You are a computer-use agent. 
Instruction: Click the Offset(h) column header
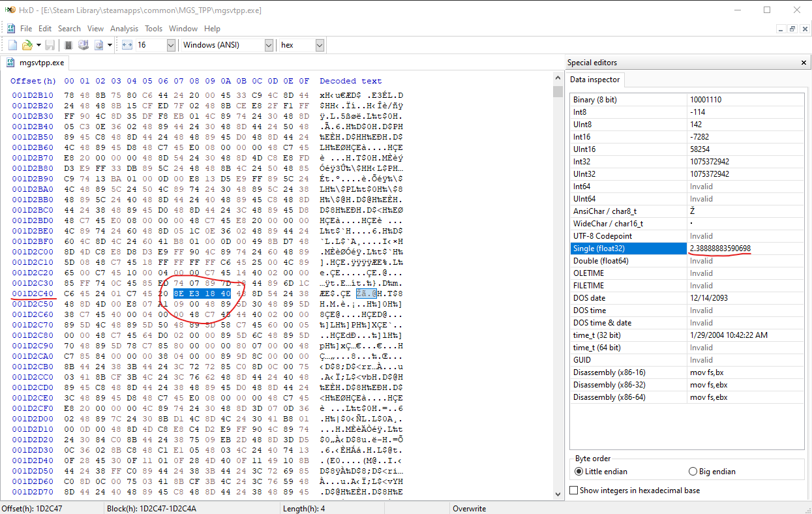point(33,81)
